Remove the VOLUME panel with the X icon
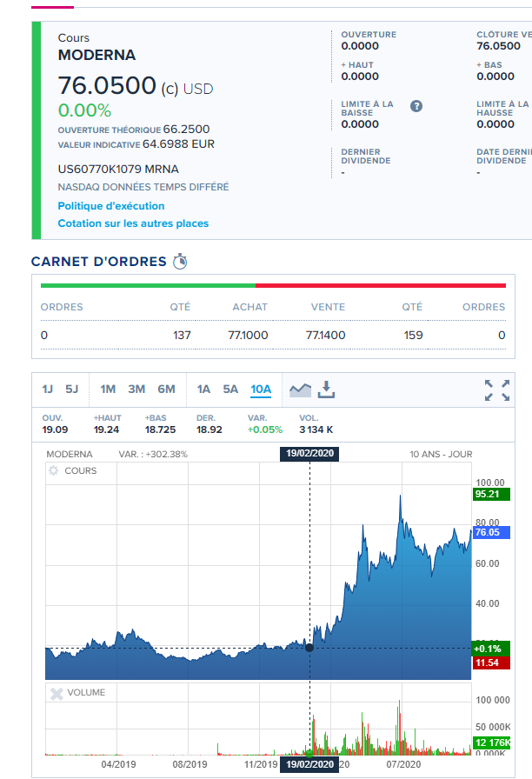The image size is (532, 779). click(x=57, y=694)
